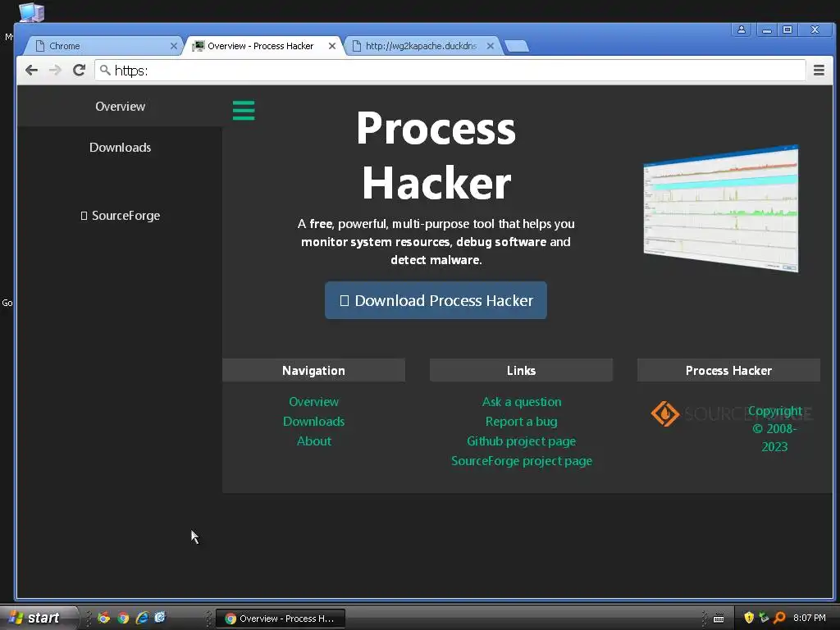Focus the https: address bar

tap(450, 71)
